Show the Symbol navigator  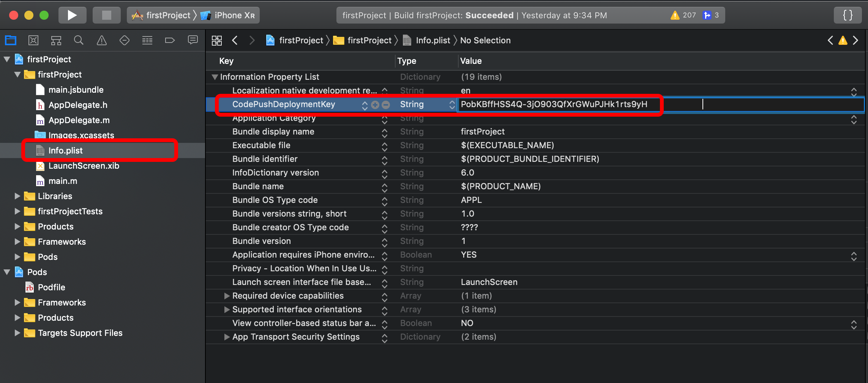click(x=56, y=40)
